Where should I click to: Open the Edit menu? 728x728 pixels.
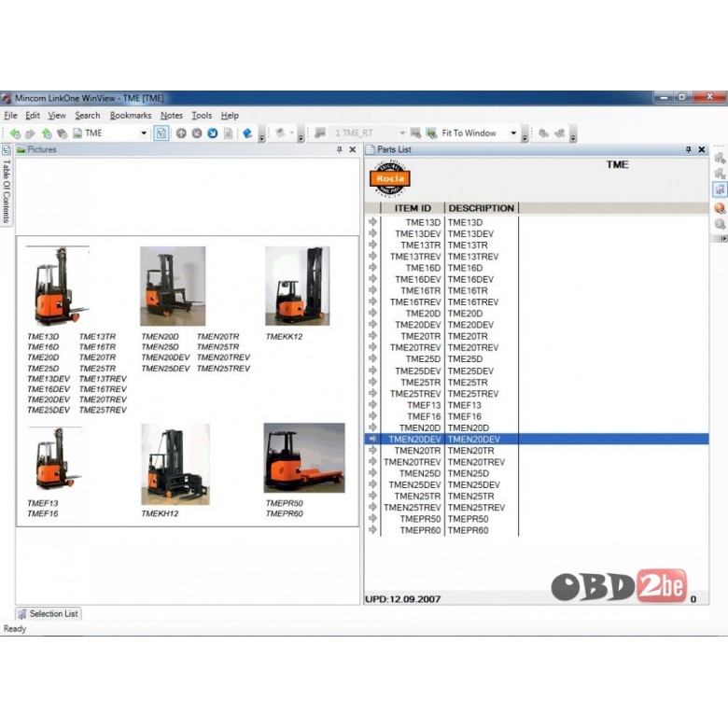[x=32, y=115]
